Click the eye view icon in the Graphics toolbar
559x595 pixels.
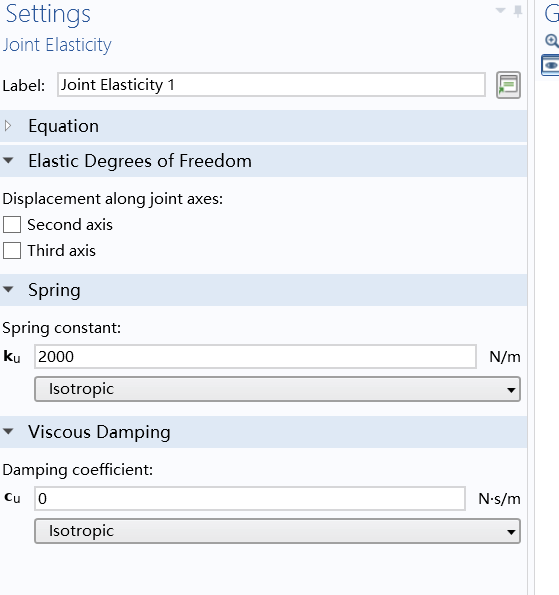(x=551, y=65)
